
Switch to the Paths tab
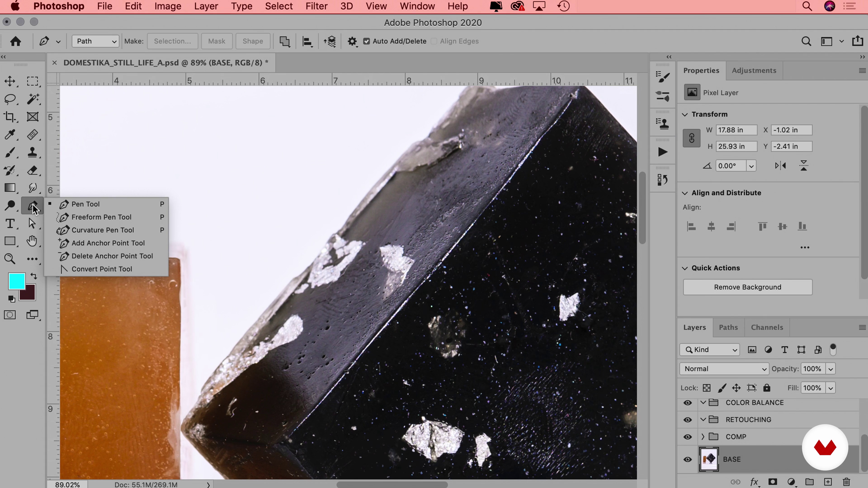[x=728, y=327]
